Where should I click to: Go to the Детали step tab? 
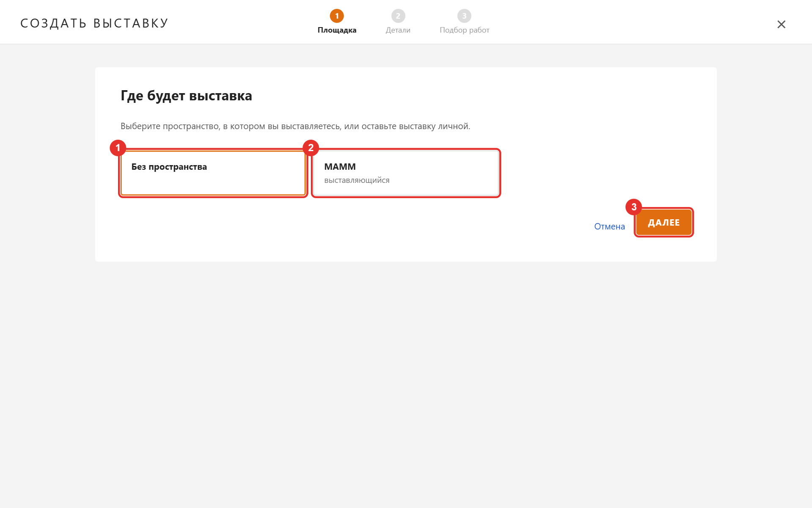pos(398,30)
